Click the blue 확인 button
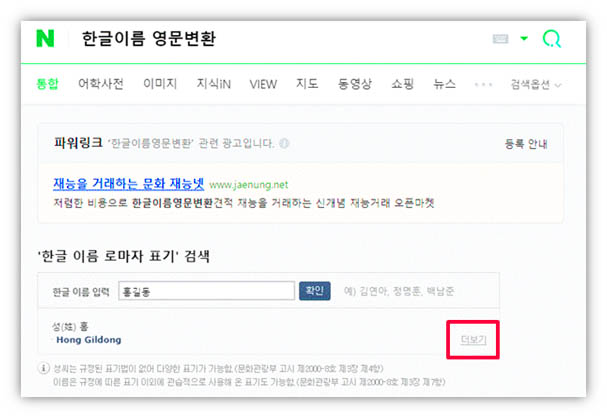 (315, 291)
